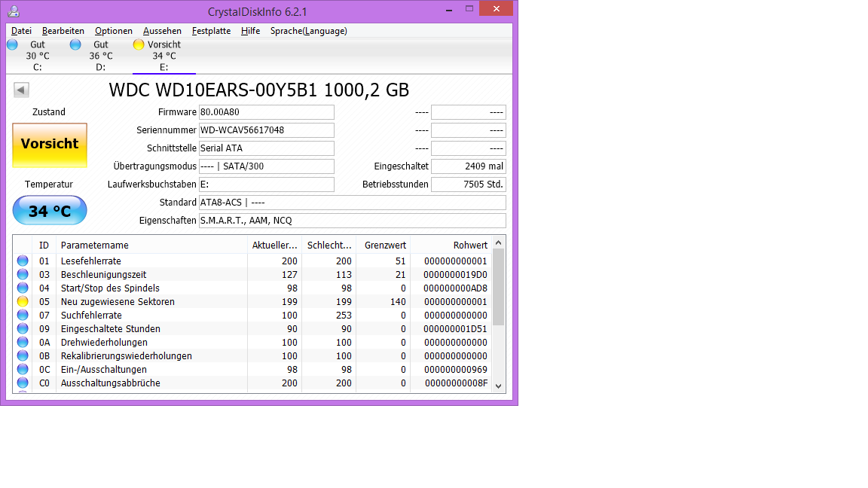The width and height of the screenshot is (868, 488).
Task: Click the scrollbar down arrow in SMART list
Action: coord(498,386)
